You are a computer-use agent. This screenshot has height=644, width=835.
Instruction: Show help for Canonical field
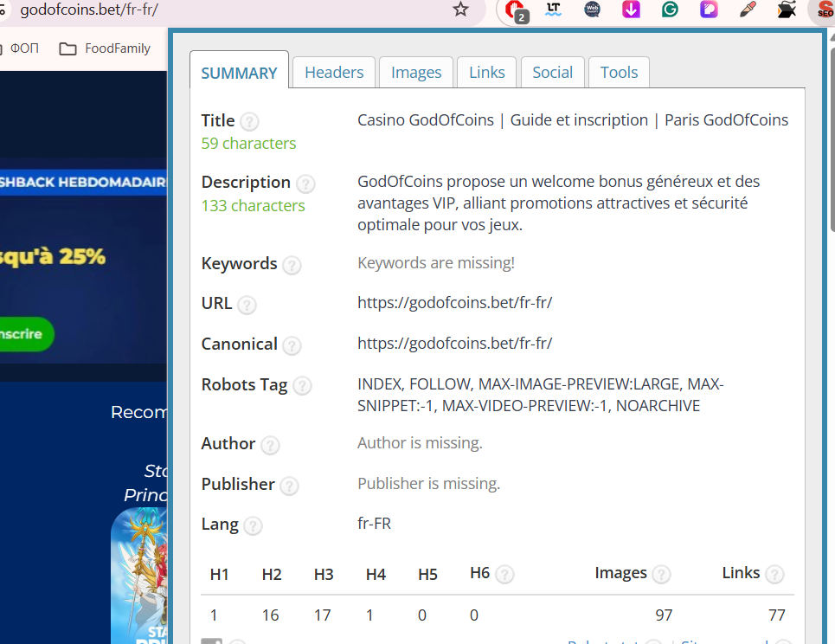pyautogui.click(x=292, y=345)
